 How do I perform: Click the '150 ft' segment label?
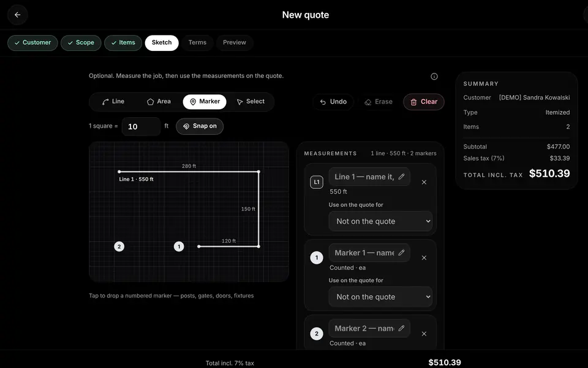coord(248,209)
